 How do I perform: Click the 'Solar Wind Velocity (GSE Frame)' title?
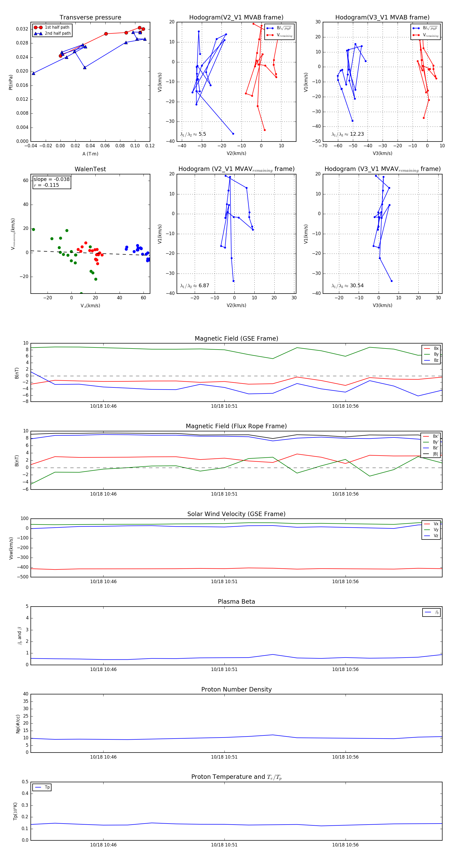(236, 514)
